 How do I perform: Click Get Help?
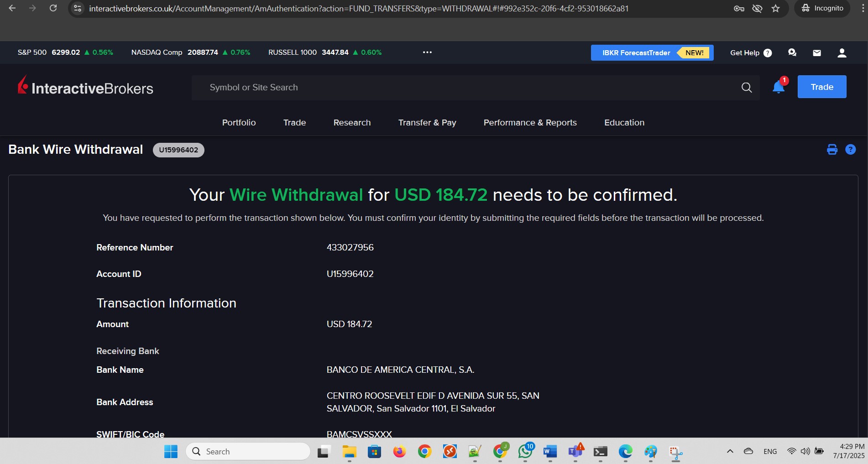click(x=751, y=53)
